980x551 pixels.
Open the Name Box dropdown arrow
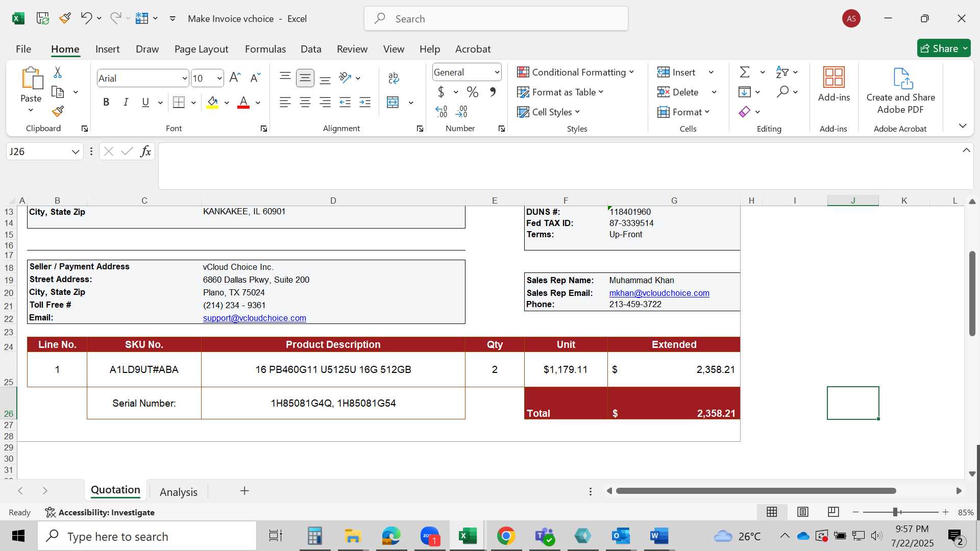click(75, 152)
